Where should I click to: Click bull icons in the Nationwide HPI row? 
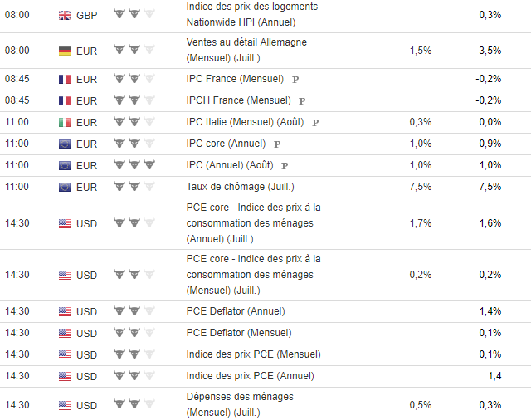134,15
